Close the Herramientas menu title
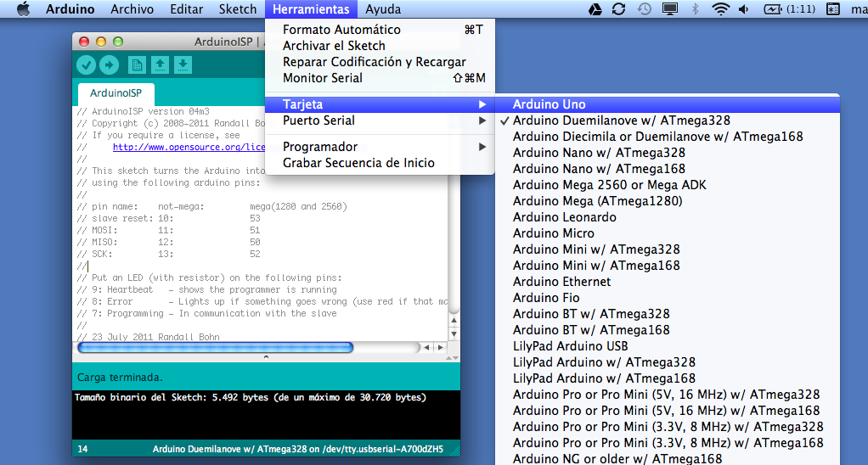868x465 pixels. (x=311, y=8)
